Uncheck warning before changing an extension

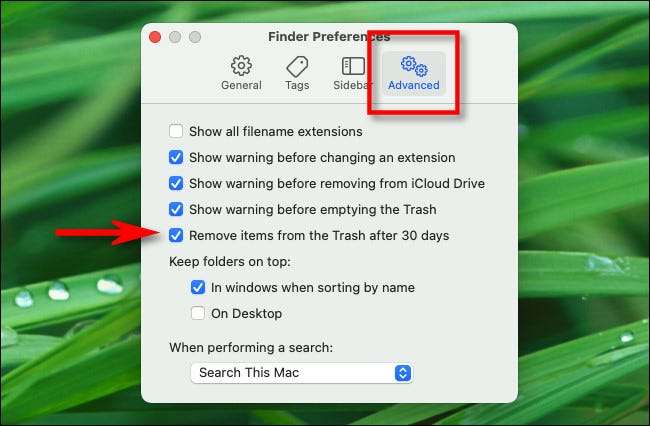click(176, 157)
